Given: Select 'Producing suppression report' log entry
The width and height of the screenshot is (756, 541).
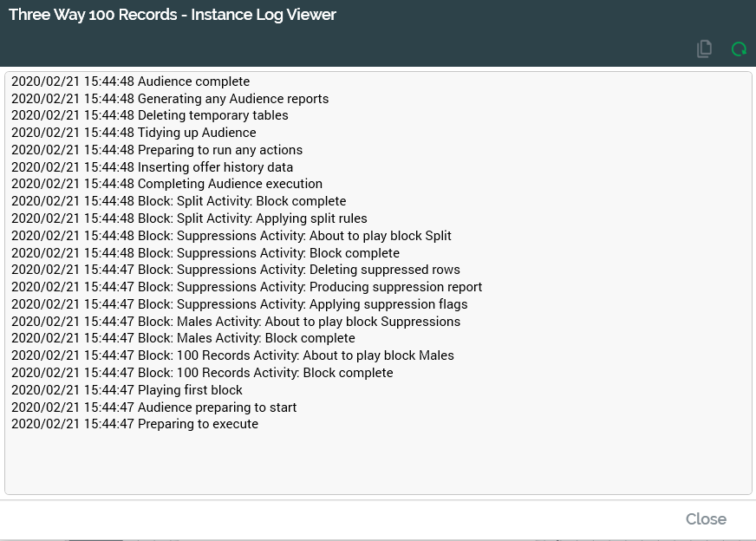Looking at the screenshot, I should coord(246,287).
